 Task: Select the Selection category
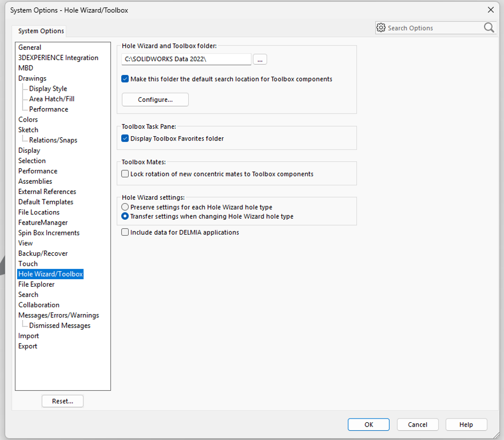[x=32, y=161]
